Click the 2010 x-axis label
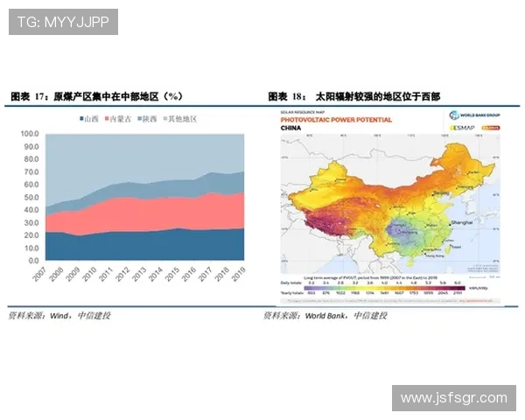The image size is (525, 420). 89,274
